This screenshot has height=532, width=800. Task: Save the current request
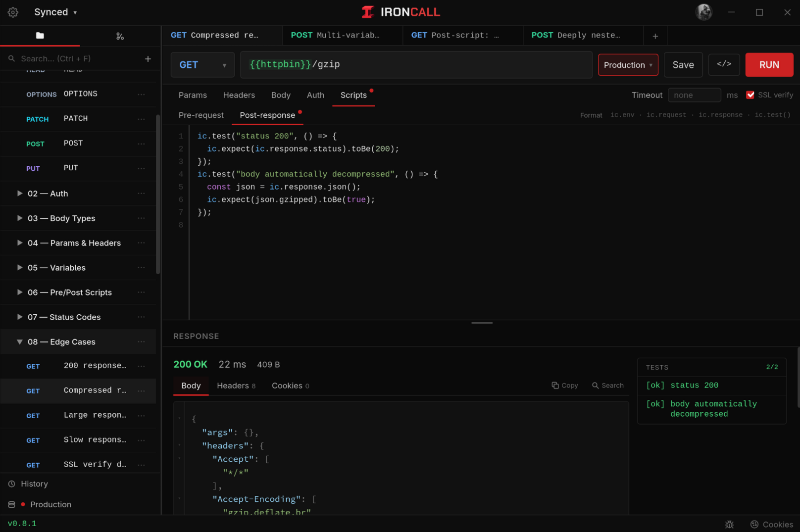[683, 65]
